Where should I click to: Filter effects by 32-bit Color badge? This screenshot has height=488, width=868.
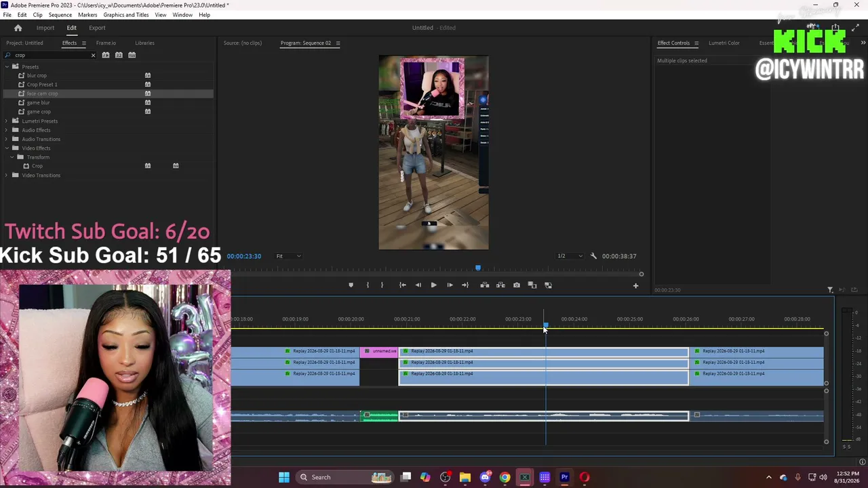tap(119, 55)
